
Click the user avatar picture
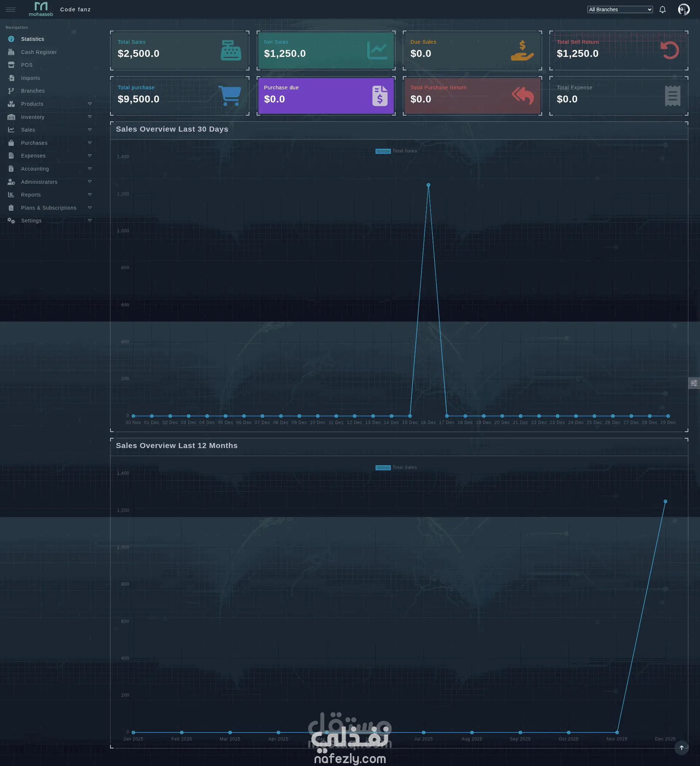(683, 9)
